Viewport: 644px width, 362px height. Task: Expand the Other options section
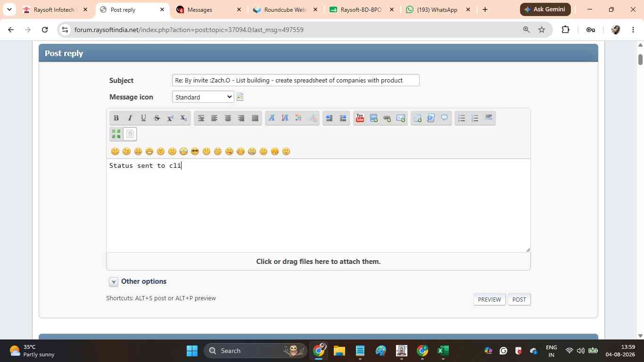tap(114, 282)
